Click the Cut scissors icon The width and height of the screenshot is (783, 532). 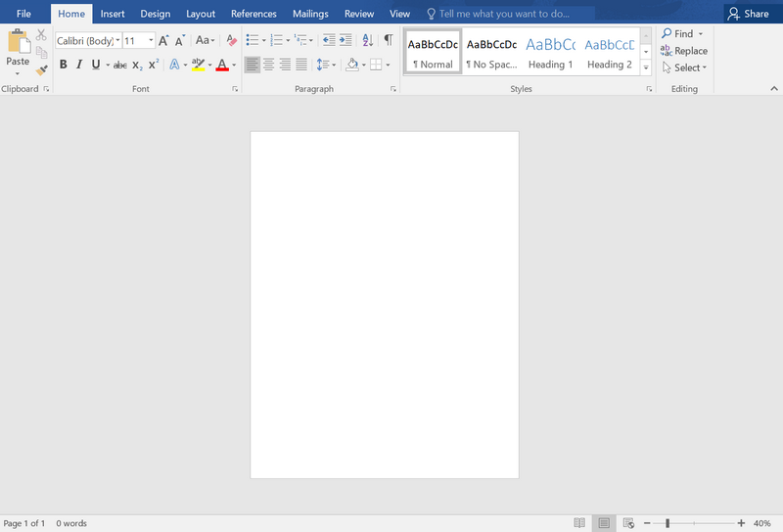coord(41,35)
